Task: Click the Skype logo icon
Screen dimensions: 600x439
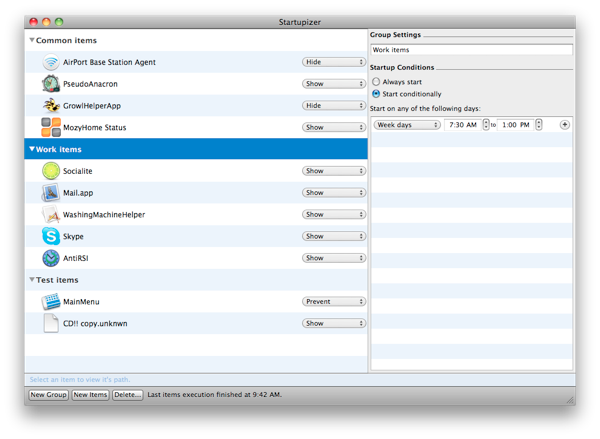Action: pos(51,236)
